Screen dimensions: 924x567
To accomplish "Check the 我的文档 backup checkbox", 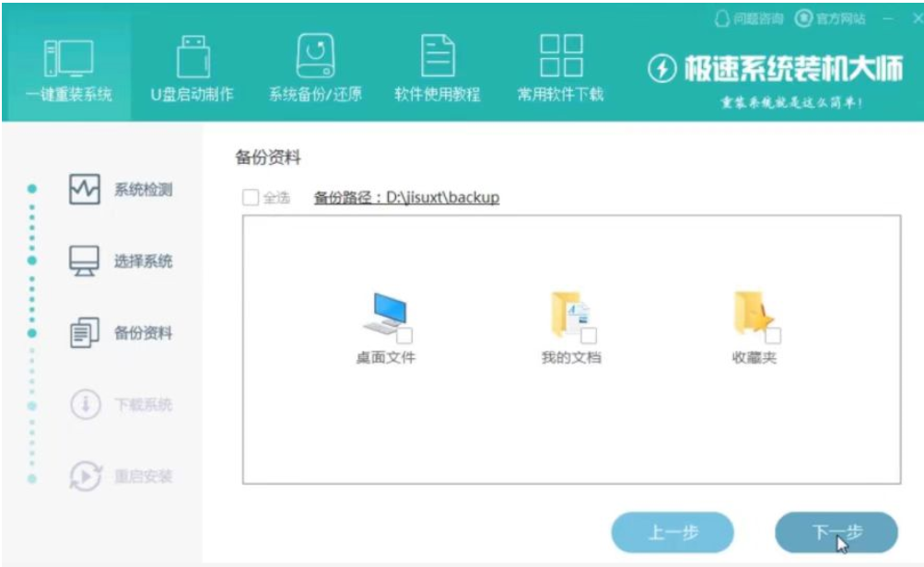I will 589,335.
